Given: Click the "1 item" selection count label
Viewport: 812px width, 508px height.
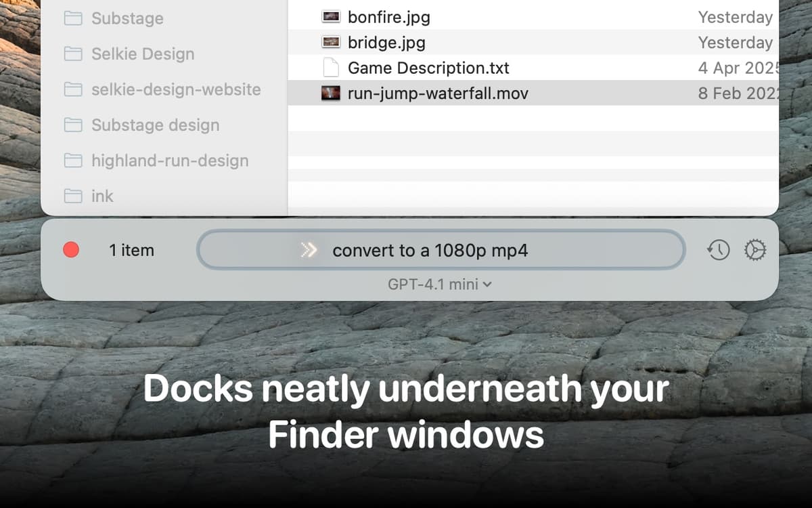Looking at the screenshot, I should point(131,251).
